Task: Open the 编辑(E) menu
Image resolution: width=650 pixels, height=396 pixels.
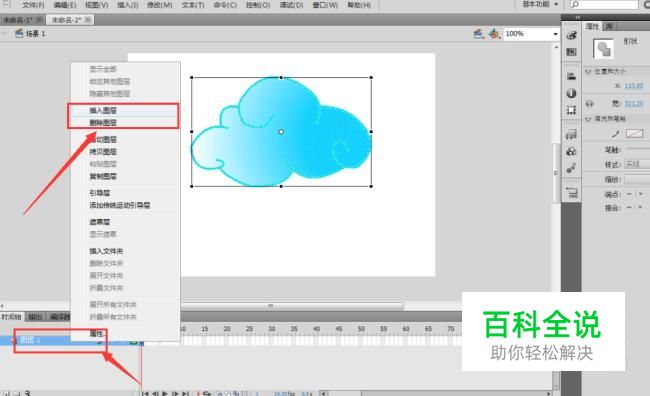Action: point(65,5)
